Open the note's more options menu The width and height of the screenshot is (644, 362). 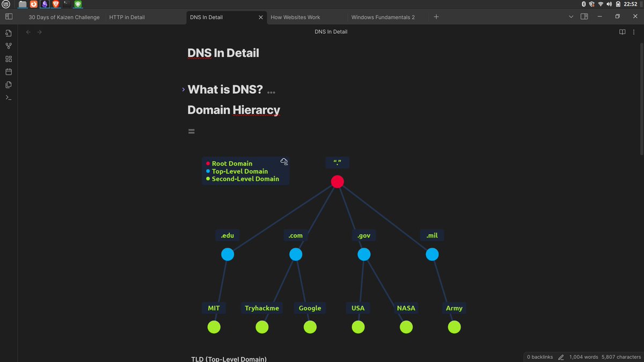[x=634, y=32]
